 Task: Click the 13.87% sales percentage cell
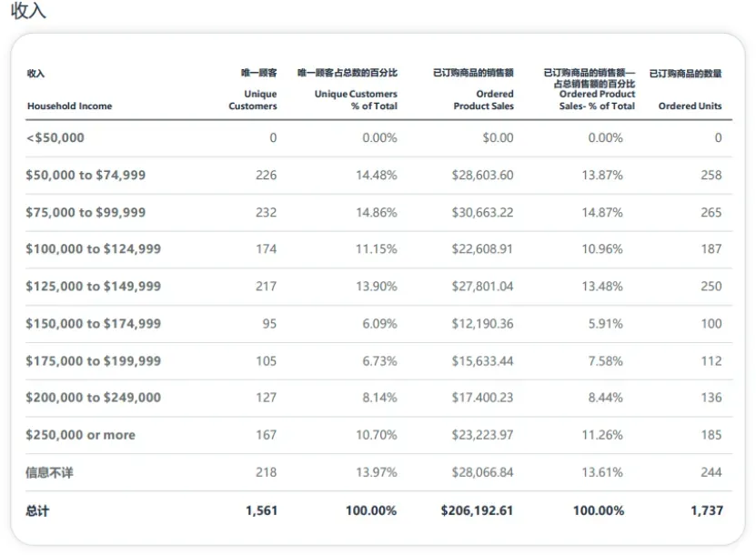click(x=602, y=175)
